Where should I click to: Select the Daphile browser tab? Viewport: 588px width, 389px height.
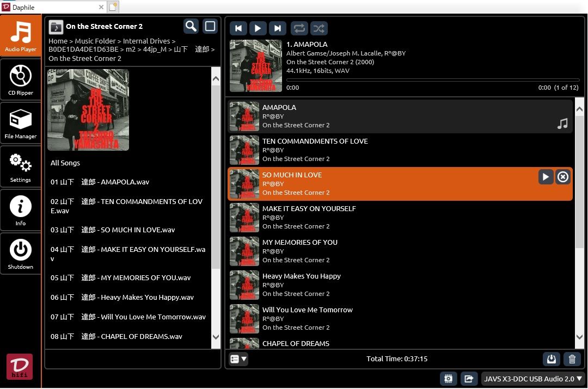[52, 7]
